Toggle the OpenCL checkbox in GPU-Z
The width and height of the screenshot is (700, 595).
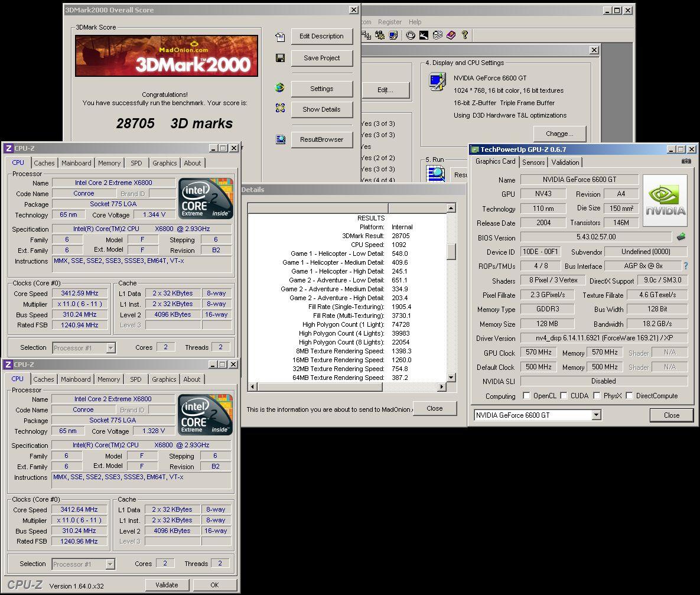pyautogui.click(x=526, y=395)
